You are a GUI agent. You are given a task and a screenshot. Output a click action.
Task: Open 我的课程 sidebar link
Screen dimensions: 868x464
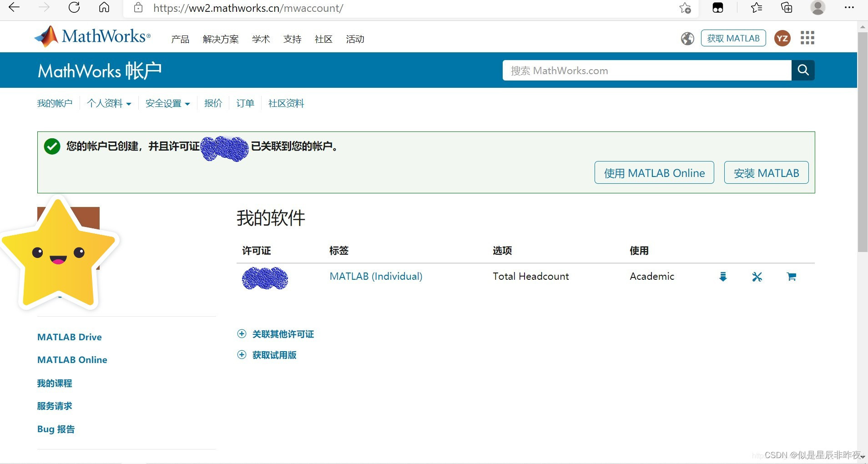[x=55, y=383]
